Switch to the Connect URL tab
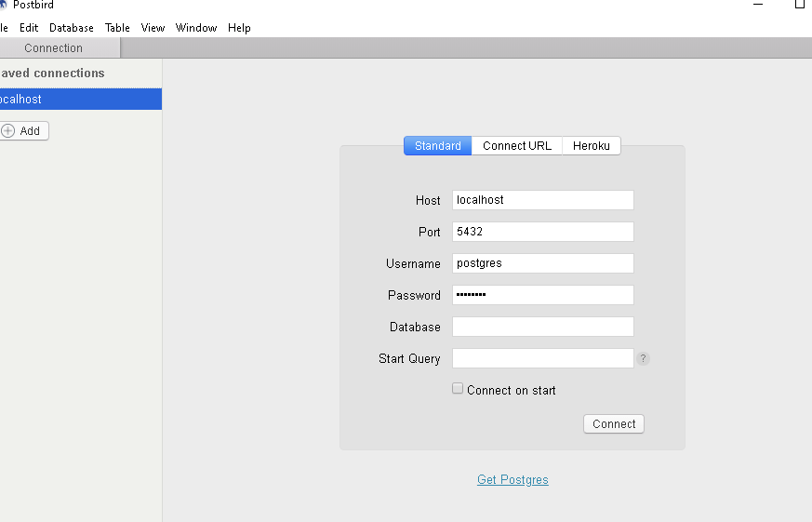Image resolution: width=812 pixels, height=522 pixels. click(517, 146)
